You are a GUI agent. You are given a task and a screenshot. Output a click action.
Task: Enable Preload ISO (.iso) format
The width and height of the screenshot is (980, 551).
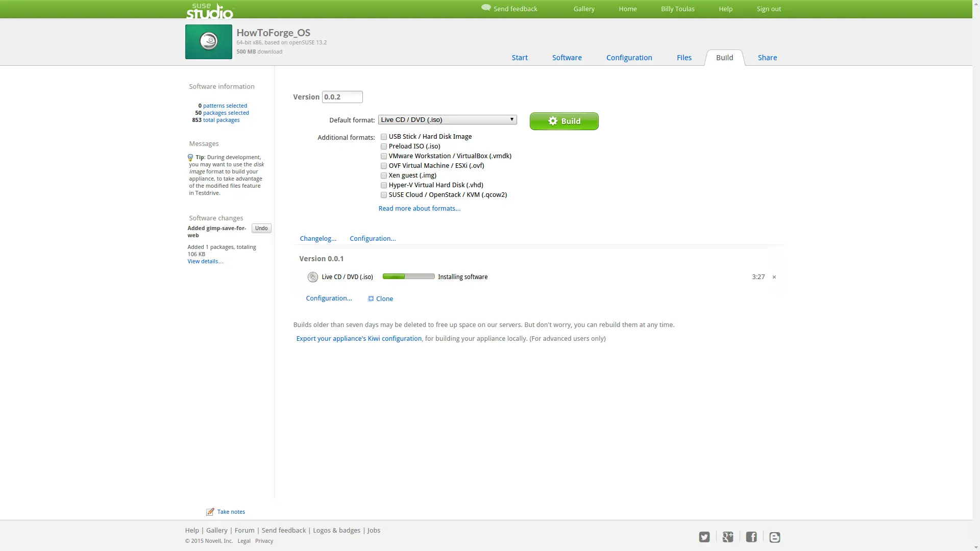point(384,146)
